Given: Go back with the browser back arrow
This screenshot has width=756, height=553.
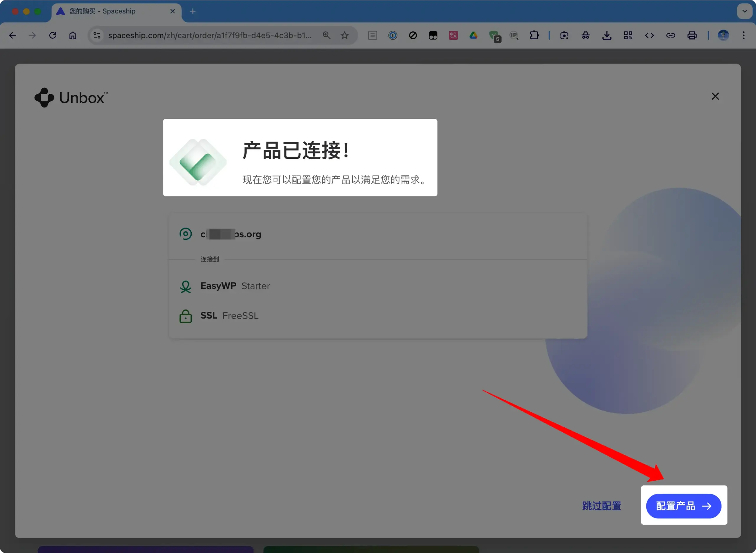Looking at the screenshot, I should point(13,35).
